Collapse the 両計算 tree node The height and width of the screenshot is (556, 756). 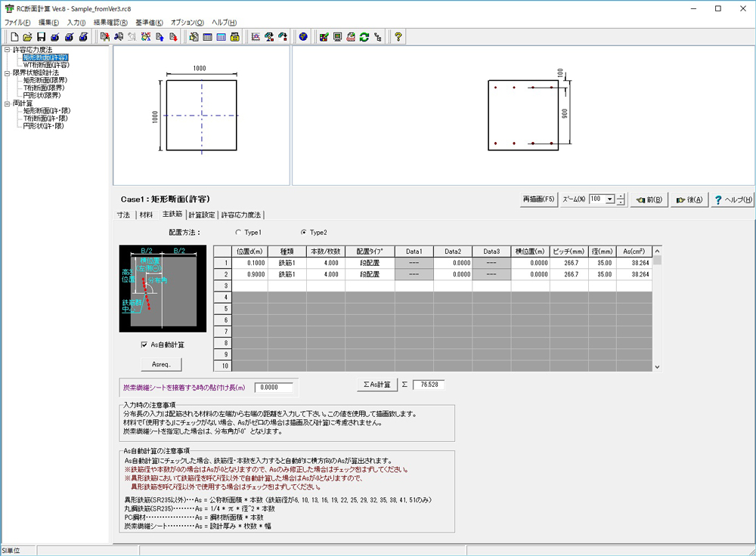pyautogui.click(x=8, y=103)
